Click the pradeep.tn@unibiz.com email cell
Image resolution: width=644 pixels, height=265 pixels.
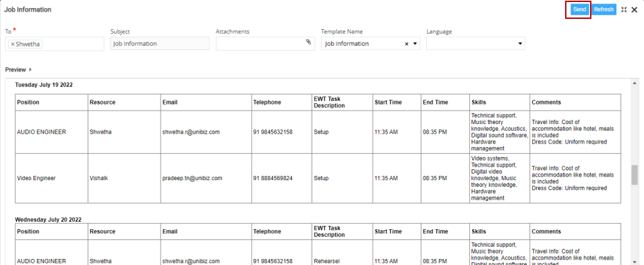tap(192, 178)
